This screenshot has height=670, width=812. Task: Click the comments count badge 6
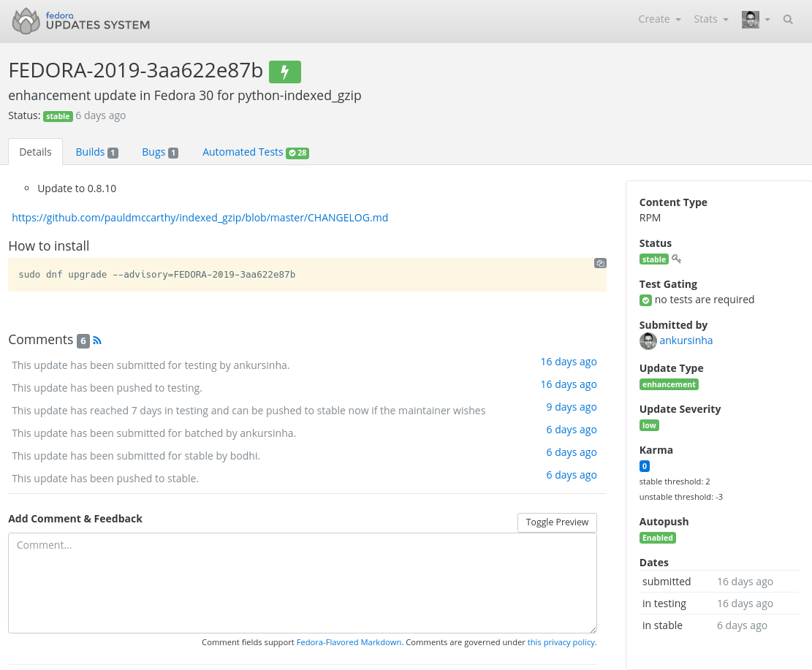pos(83,340)
